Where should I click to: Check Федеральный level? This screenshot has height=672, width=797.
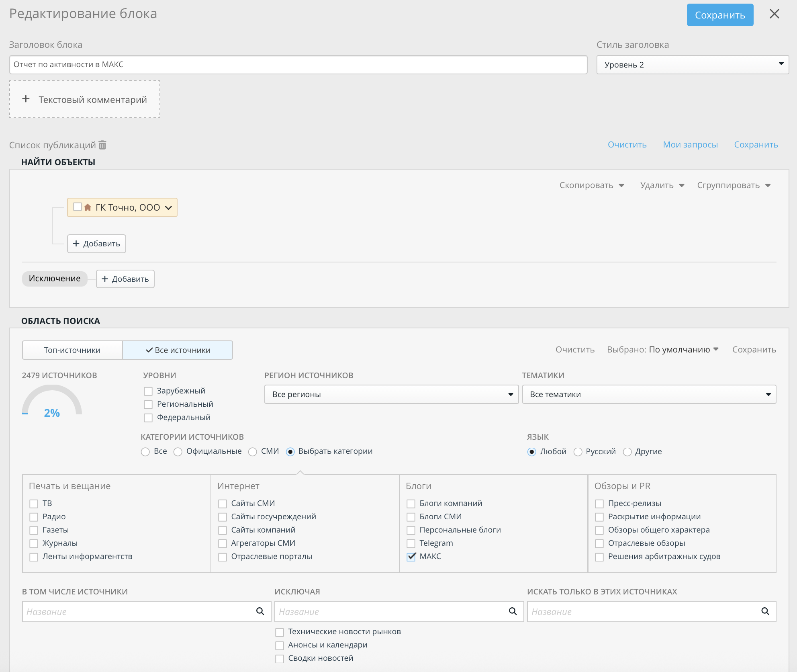(148, 418)
